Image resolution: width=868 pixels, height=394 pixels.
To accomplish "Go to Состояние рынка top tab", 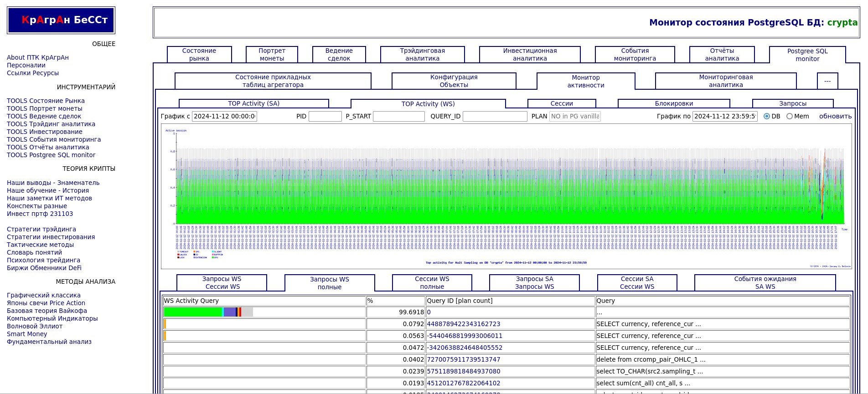I will (x=199, y=55).
